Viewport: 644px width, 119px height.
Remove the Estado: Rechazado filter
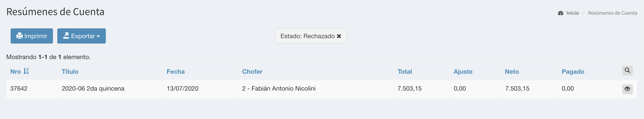[x=339, y=36]
